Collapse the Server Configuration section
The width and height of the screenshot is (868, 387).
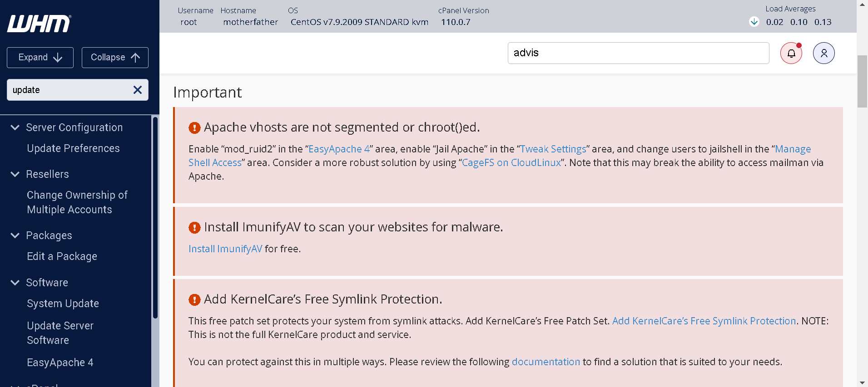click(15, 127)
